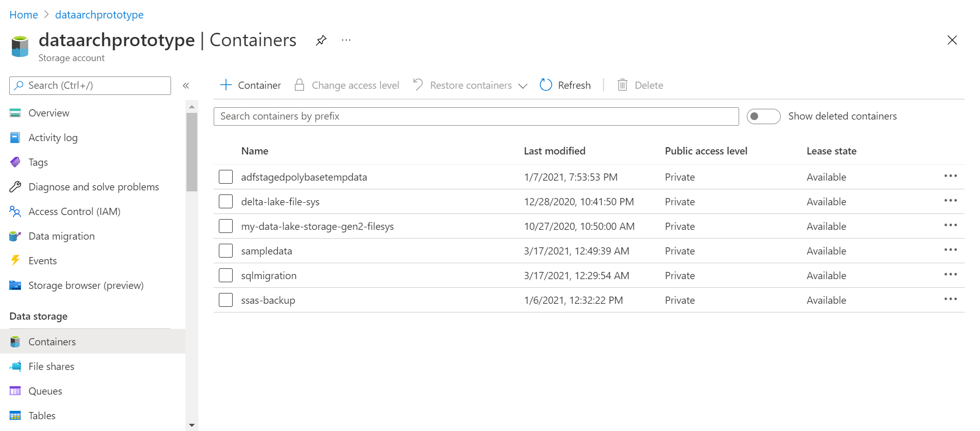Collapse the sidebar menu chevron
The image size is (980, 431).
click(x=186, y=86)
